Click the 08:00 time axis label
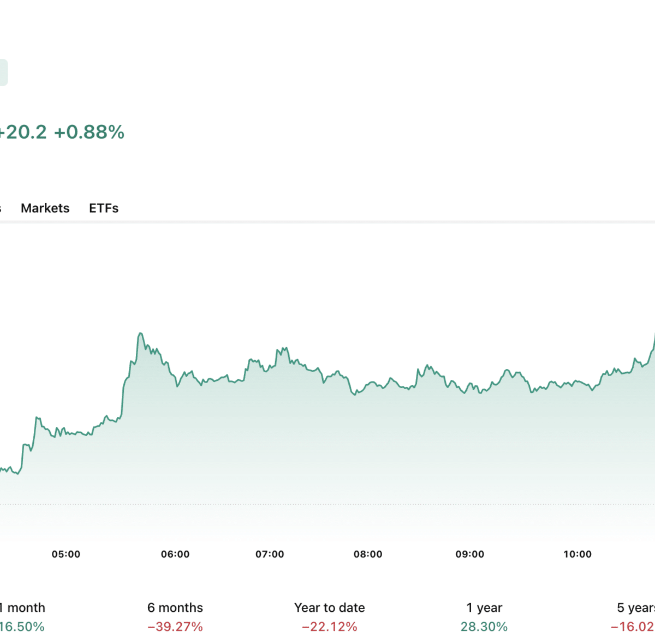The width and height of the screenshot is (655, 644). (x=368, y=554)
